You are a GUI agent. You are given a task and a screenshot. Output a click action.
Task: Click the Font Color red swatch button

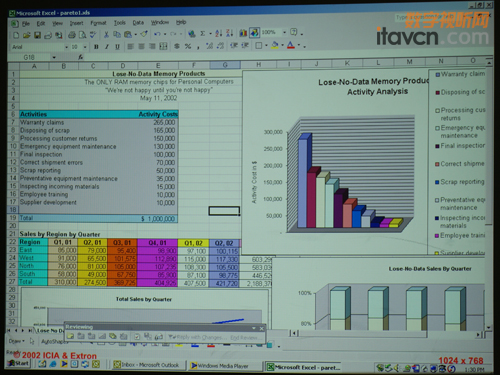click(x=291, y=45)
